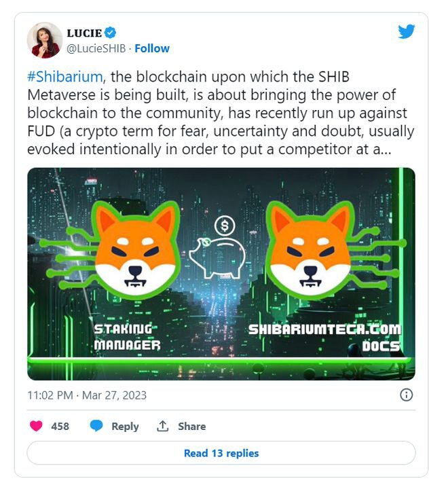Image resolution: width=448 pixels, height=485 pixels.
Task: Open LUCIE's profile picture
Action: click(x=45, y=40)
